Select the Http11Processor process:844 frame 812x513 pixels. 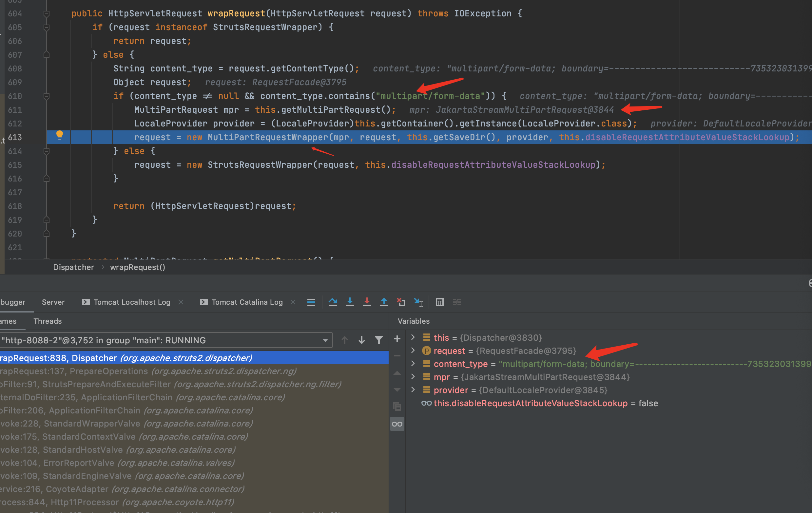pyautogui.click(x=194, y=502)
